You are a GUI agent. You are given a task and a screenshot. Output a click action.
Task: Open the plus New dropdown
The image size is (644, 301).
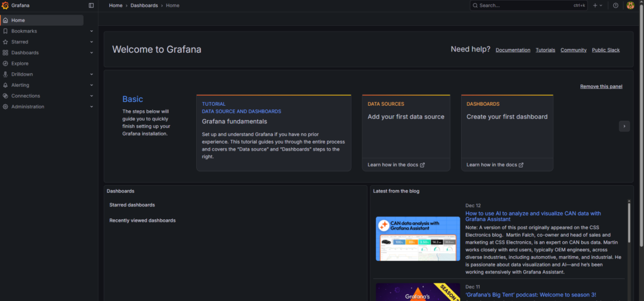point(597,5)
